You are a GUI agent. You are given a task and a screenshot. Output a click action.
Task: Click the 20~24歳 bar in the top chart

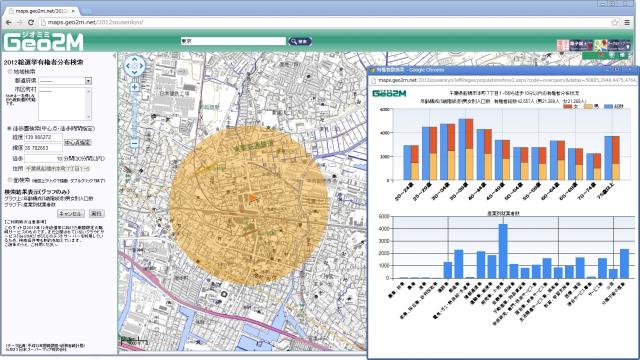(x=411, y=162)
